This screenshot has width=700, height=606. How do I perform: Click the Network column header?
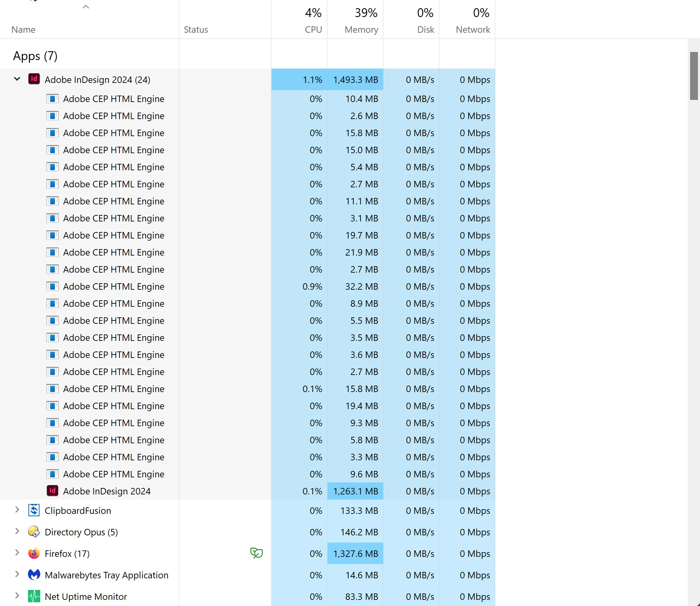(x=472, y=30)
